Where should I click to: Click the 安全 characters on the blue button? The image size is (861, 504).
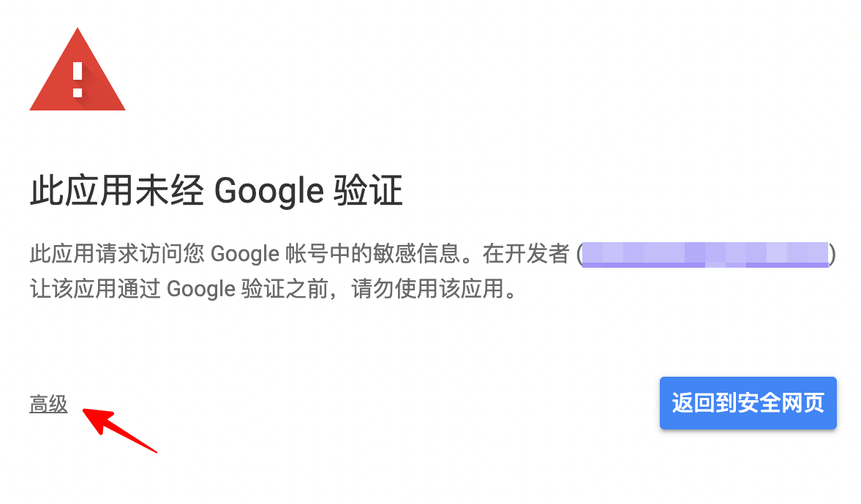759,403
